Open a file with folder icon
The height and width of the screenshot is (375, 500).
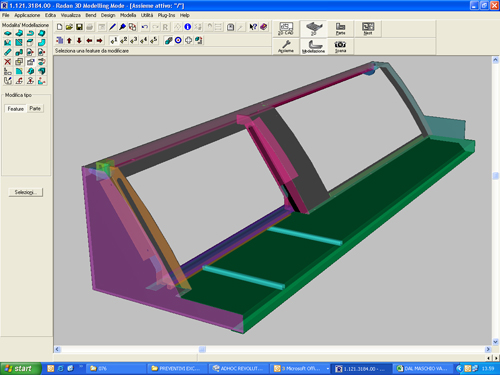coord(69,27)
